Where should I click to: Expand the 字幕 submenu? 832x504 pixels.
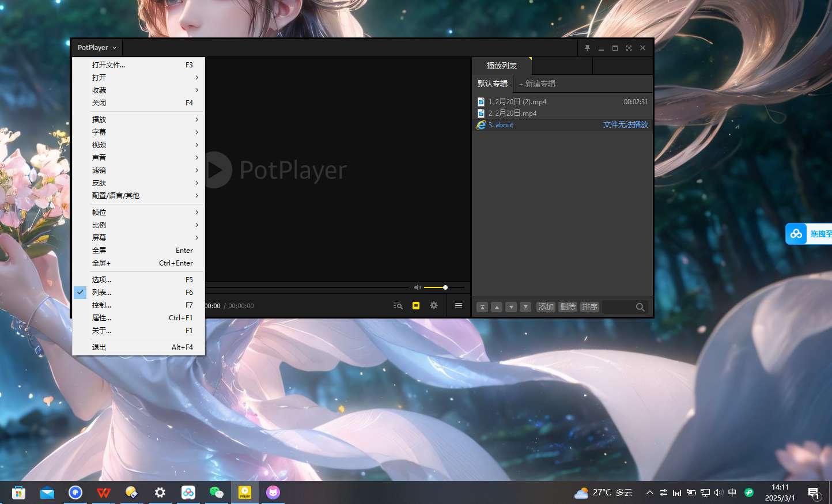pyautogui.click(x=138, y=132)
